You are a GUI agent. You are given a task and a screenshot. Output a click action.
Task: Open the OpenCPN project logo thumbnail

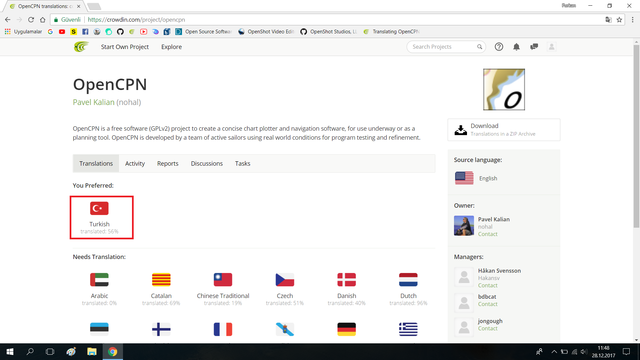click(x=504, y=89)
